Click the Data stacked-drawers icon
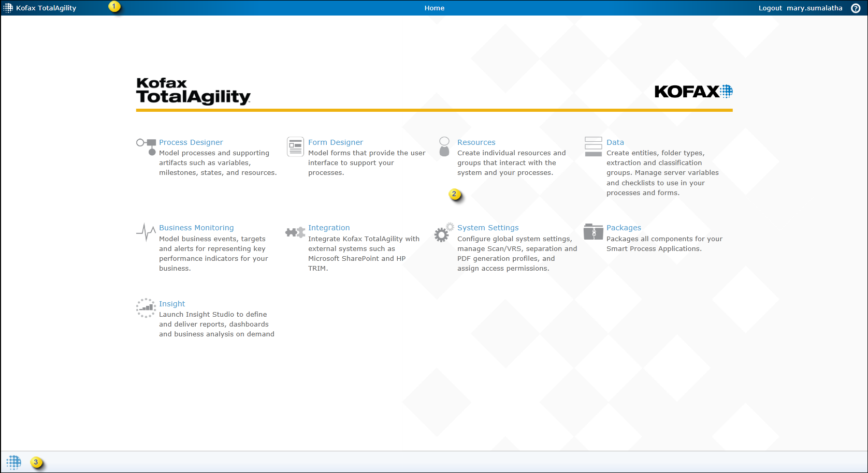 593,146
